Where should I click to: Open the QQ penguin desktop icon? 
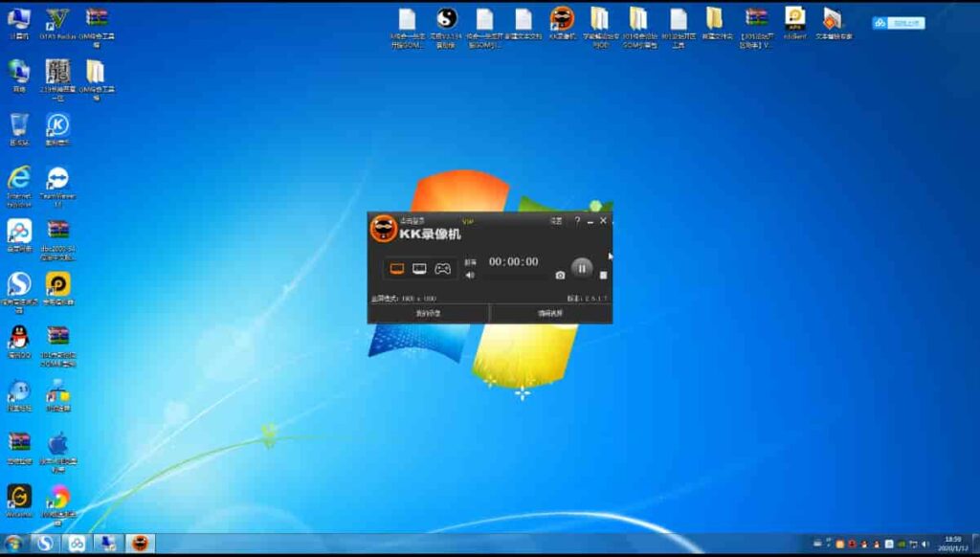coord(18,337)
